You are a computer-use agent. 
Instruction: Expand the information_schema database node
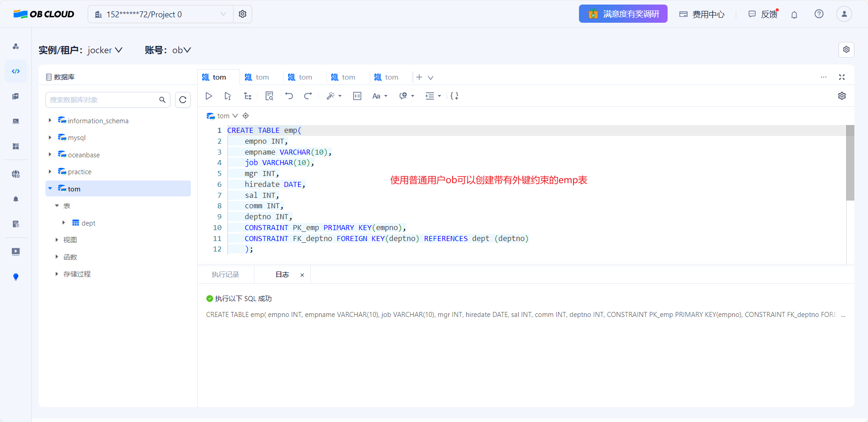tap(50, 121)
